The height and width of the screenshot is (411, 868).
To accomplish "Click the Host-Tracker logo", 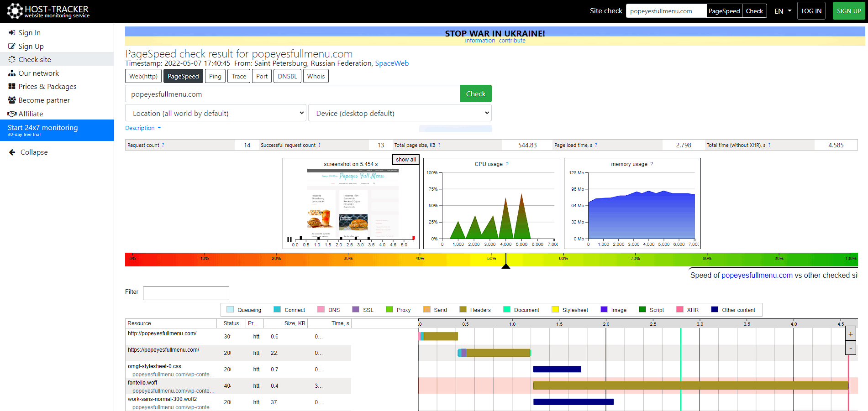I will point(48,11).
